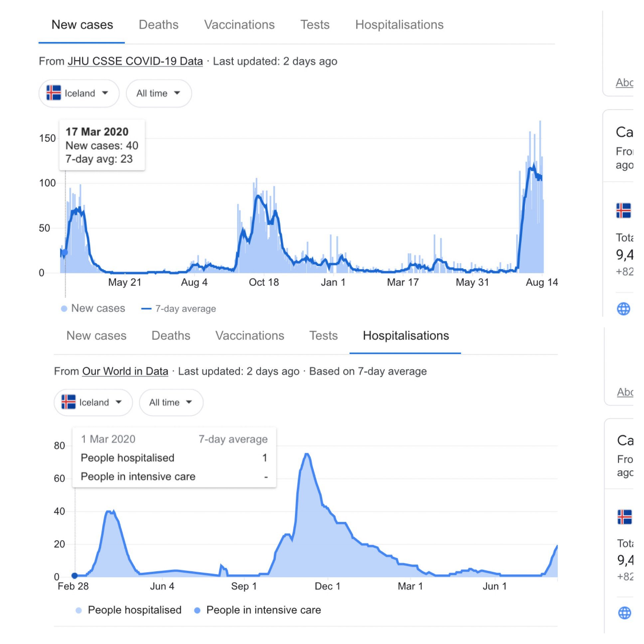The height and width of the screenshot is (644, 644).
Task: Open the Our World in Data source link
Action: pos(125,371)
